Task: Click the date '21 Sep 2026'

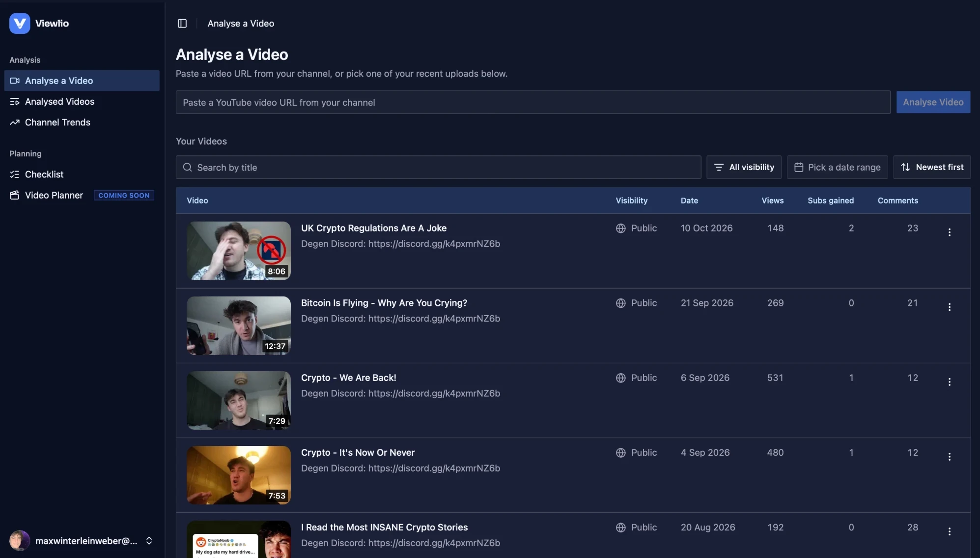Action: pos(707,303)
